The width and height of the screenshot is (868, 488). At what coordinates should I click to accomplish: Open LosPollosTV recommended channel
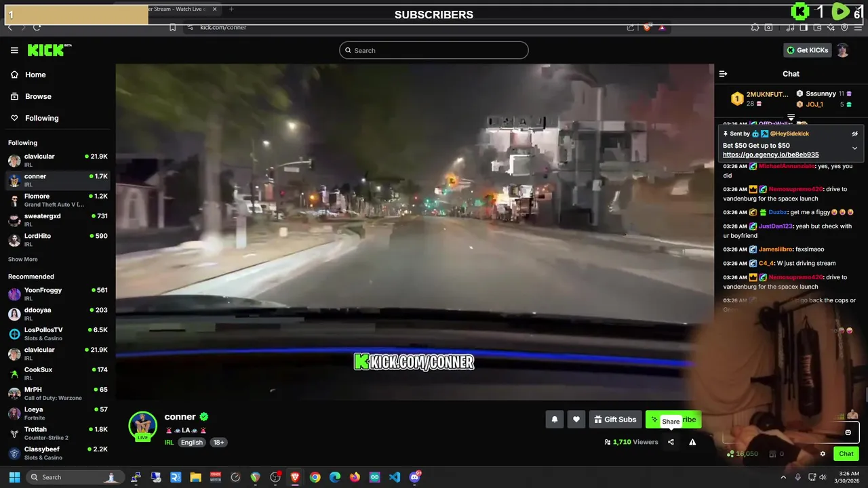58,333
